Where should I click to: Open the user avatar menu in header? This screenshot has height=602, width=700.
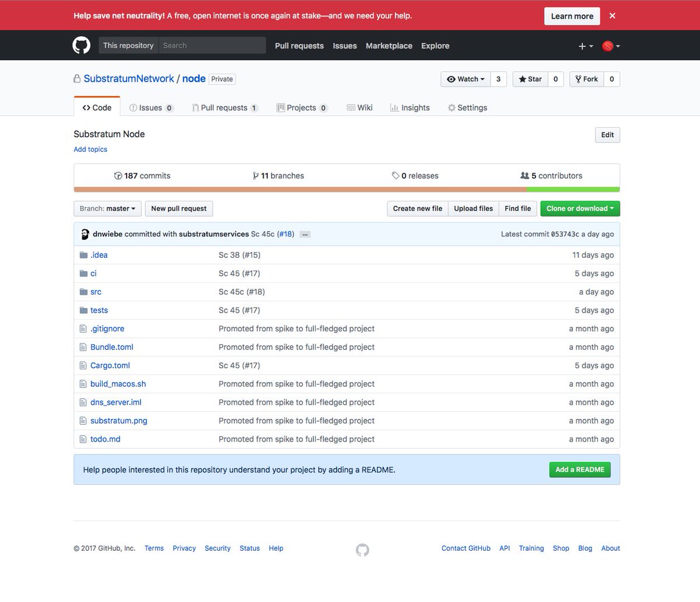click(611, 46)
